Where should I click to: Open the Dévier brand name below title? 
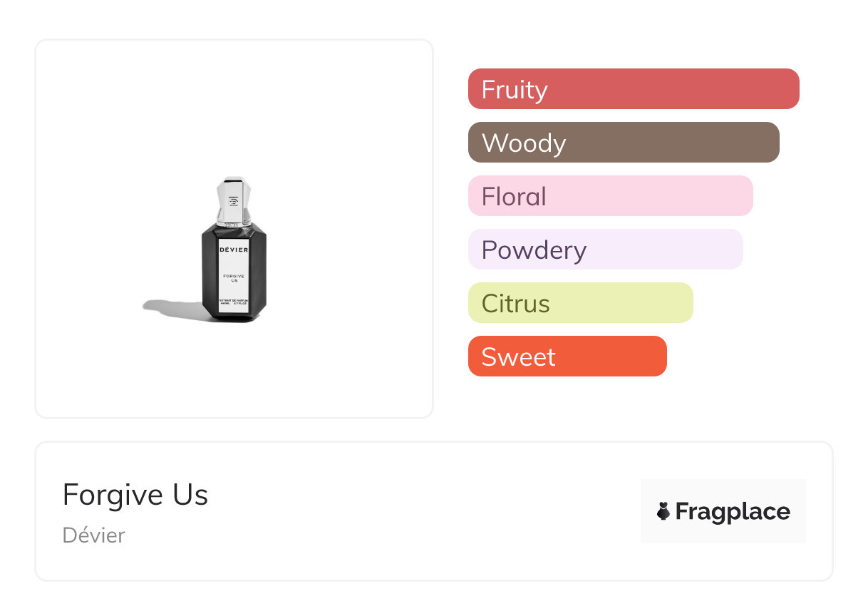coord(94,535)
